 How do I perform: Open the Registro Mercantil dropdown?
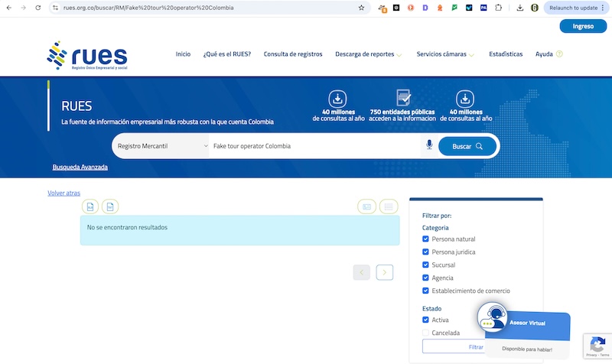pyautogui.click(x=161, y=146)
